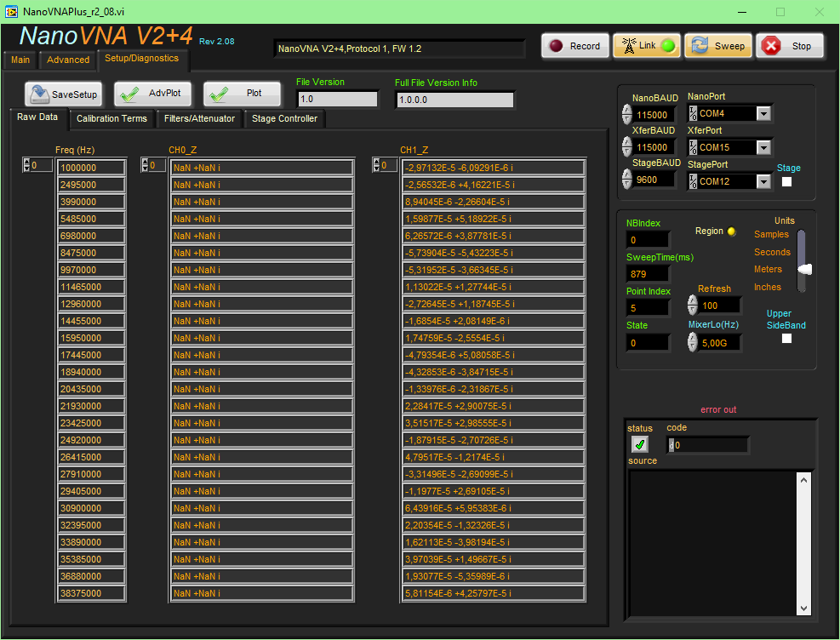Screen dimensions: 840x640
Task: Click the File Version 1.0 field
Action: [338, 99]
